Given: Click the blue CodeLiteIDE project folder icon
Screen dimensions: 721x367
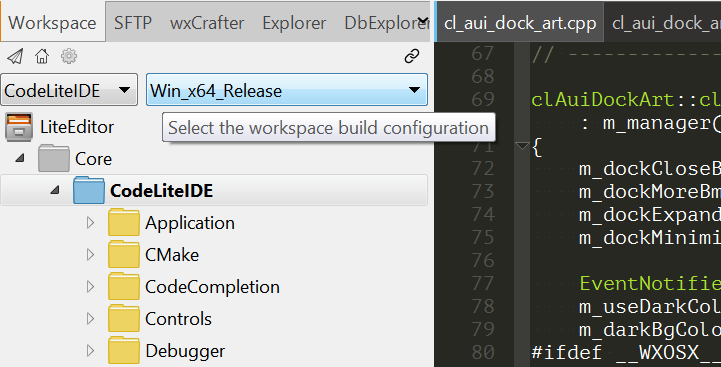Looking at the screenshot, I should (89, 190).
